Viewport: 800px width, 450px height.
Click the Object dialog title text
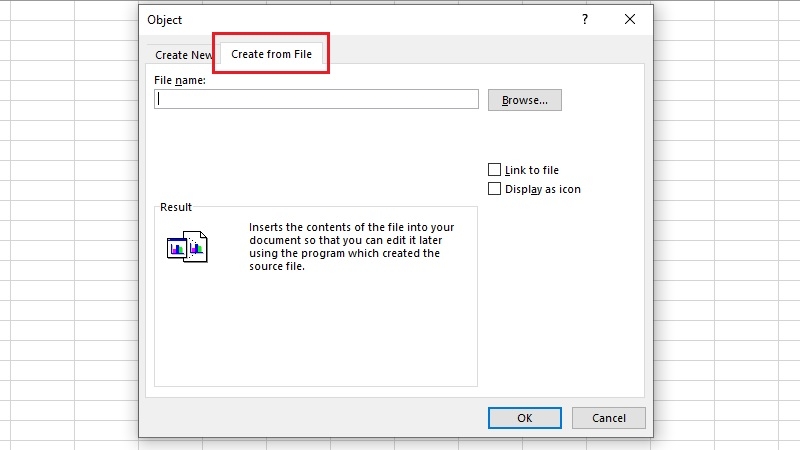pos(164,20)
